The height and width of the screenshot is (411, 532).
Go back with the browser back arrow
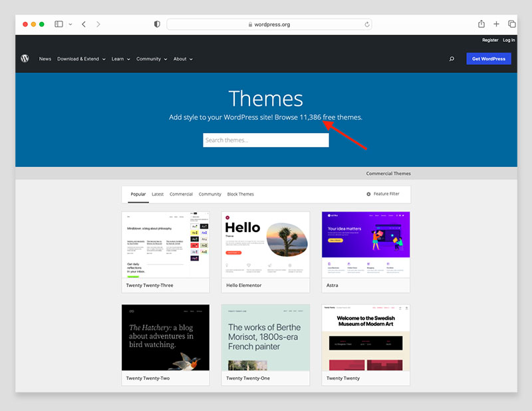coord(84,24)
